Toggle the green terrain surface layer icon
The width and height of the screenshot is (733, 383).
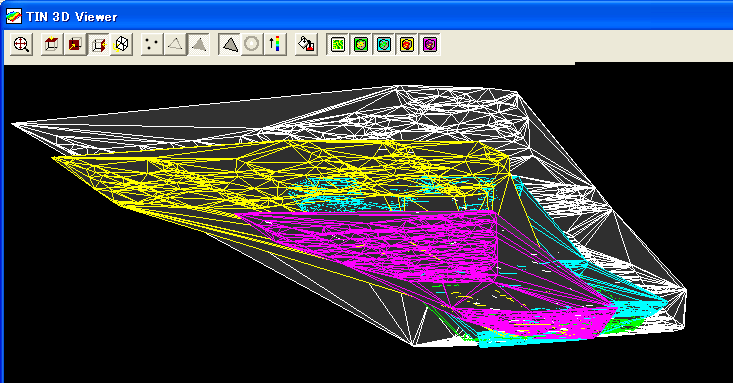point(338,44)
